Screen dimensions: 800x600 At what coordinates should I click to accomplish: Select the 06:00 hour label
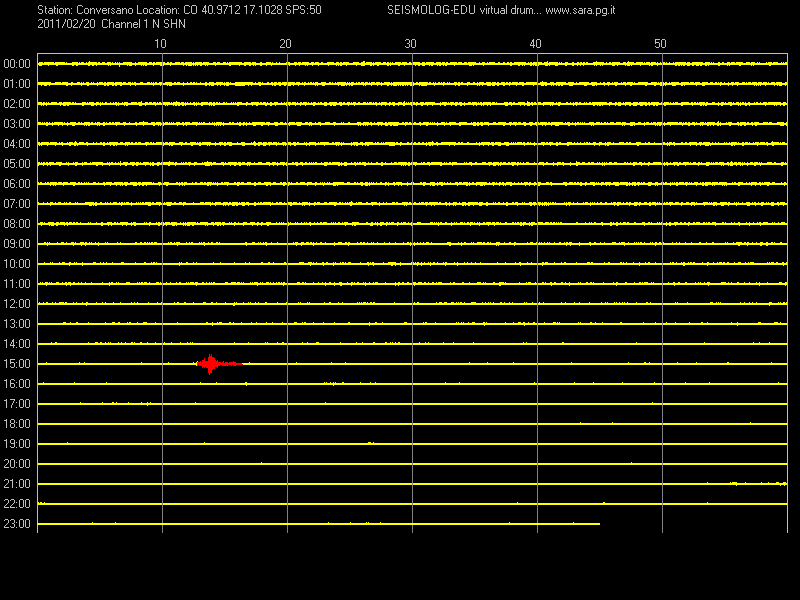click(17, 184)
